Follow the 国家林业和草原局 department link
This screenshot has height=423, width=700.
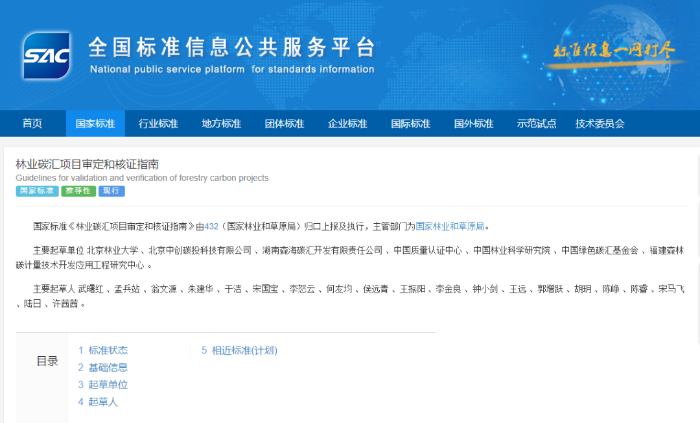click(450, 227)
